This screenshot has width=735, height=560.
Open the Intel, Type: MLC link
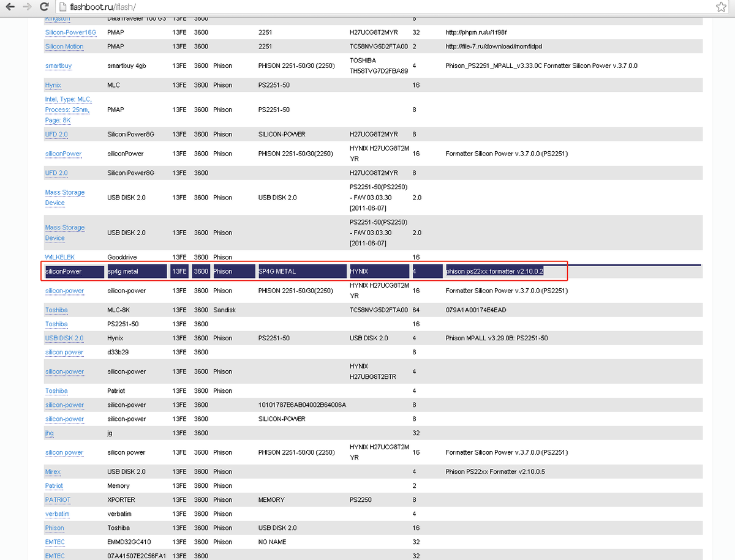point(68,110)
